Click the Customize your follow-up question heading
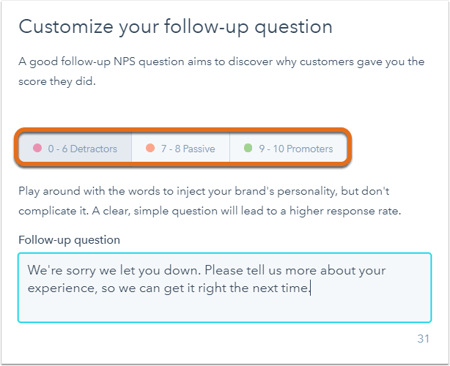 [175, 27]
